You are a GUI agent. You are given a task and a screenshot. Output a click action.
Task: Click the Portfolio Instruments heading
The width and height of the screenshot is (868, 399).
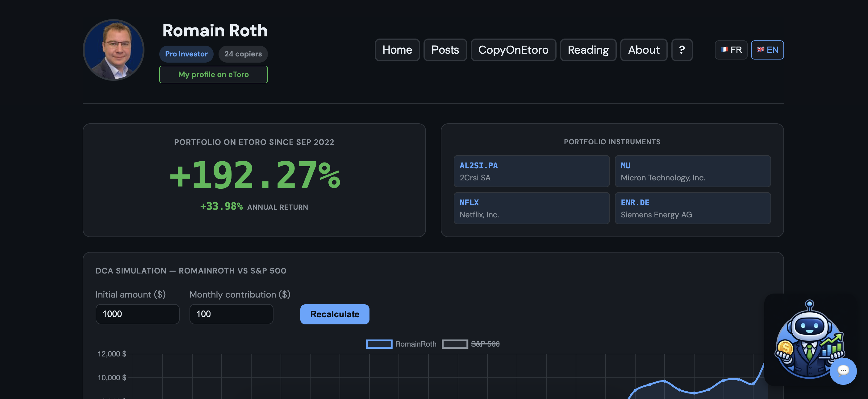point(612,142)
